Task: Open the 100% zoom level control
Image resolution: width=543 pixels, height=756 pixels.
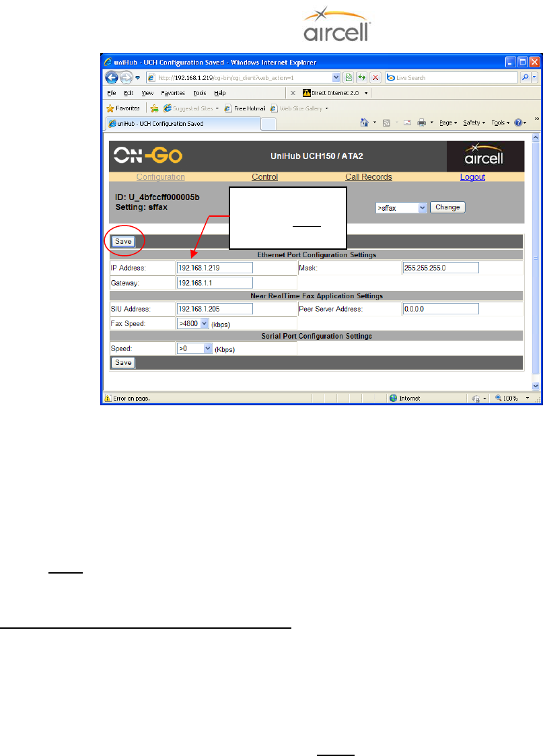Action: click(512, 399)
